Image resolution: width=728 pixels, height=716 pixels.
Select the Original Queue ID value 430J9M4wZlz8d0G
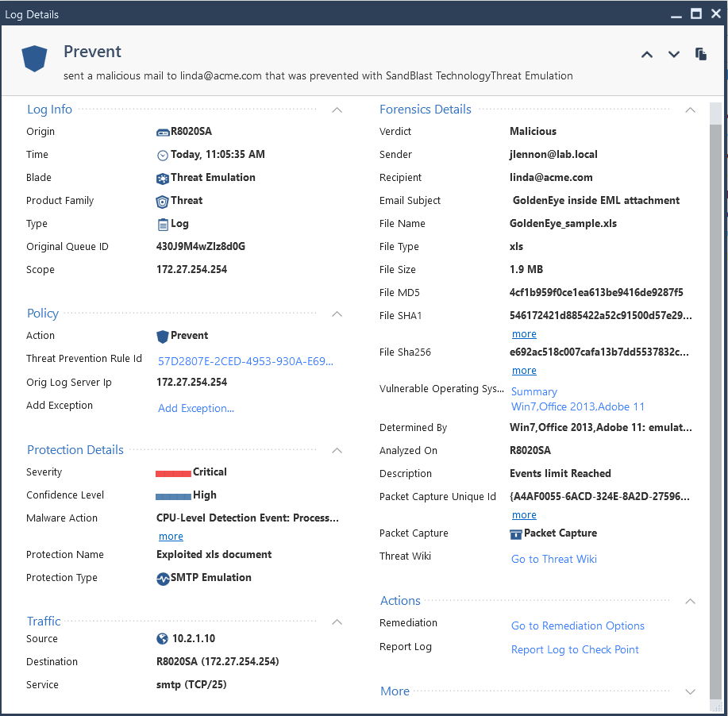click(x=201, y=247)
